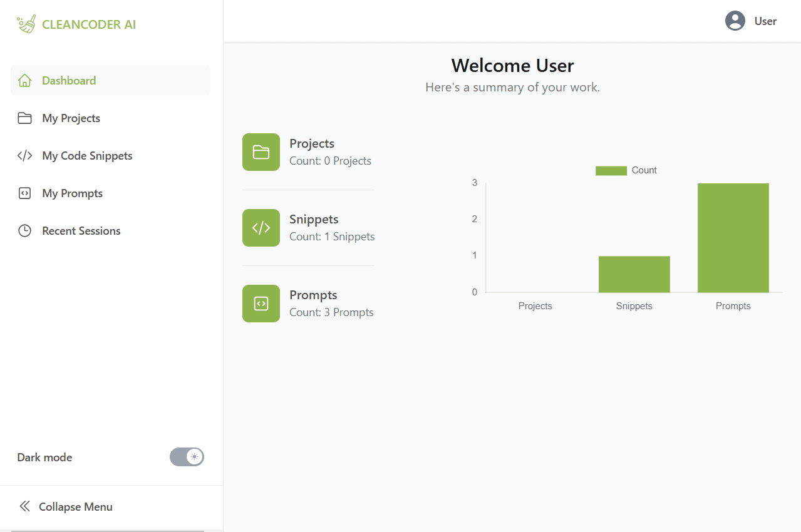This screenshot has width=801, height=532.
Task: Go to Recent Sessions in the sidebar
Action: click(x=81, y=231)
